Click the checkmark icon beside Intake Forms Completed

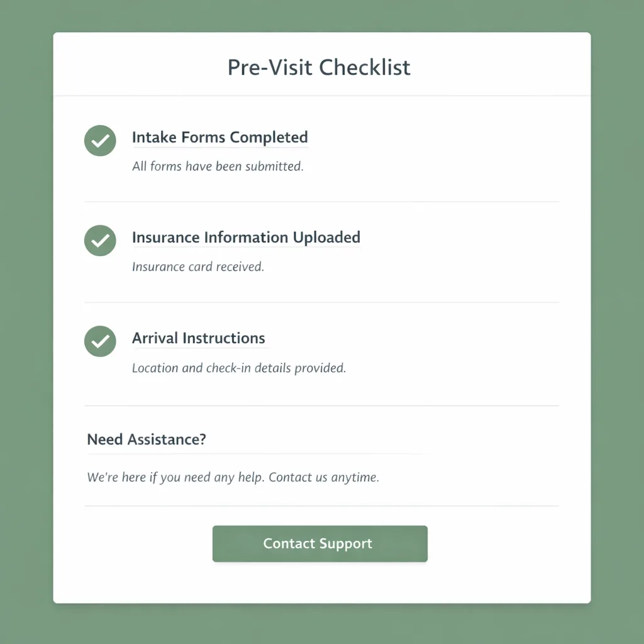pyautogui.click(x=100, y=140)
